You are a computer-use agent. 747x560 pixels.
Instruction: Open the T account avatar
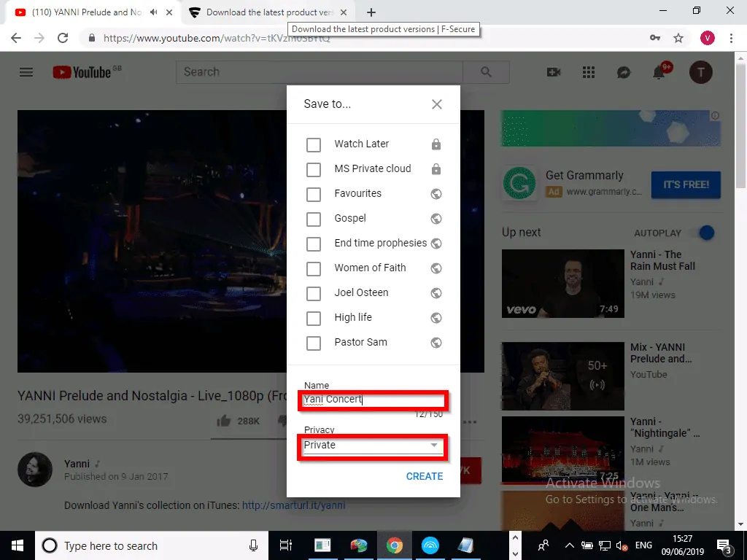(x=701, y=72)
